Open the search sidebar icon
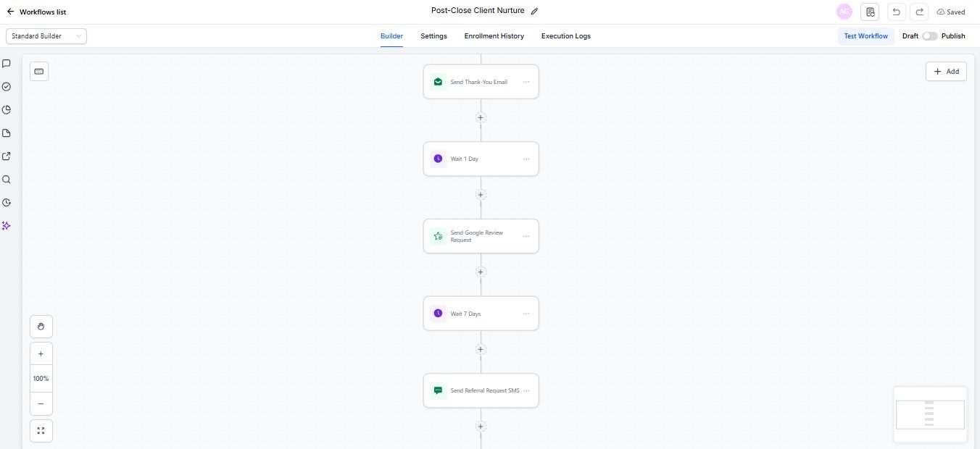The width and height of the screenshot is (980, 449). 7,180
